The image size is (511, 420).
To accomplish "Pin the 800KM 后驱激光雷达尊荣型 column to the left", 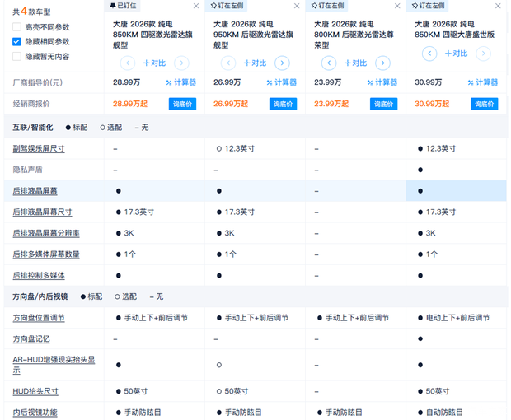I will pos(327,6).
